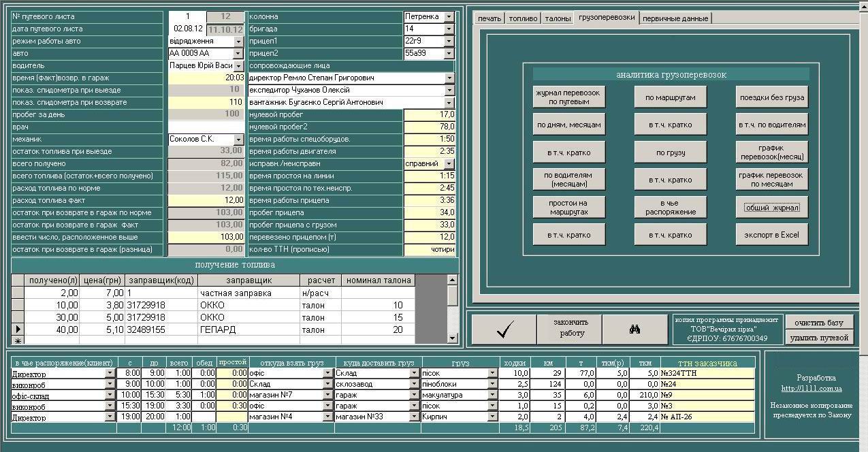Click the кол-во ТТН (прописью) field
868x452 pixels.
pos(430,249)
